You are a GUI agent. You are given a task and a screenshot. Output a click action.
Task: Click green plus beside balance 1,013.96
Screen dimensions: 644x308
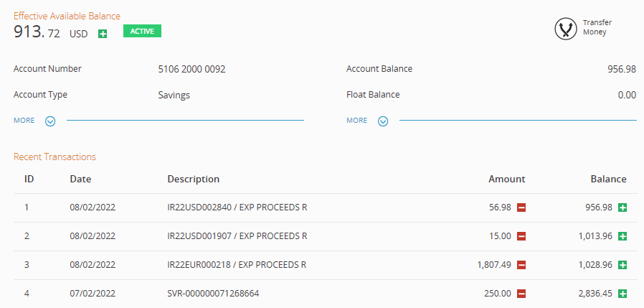pos(622,236)
